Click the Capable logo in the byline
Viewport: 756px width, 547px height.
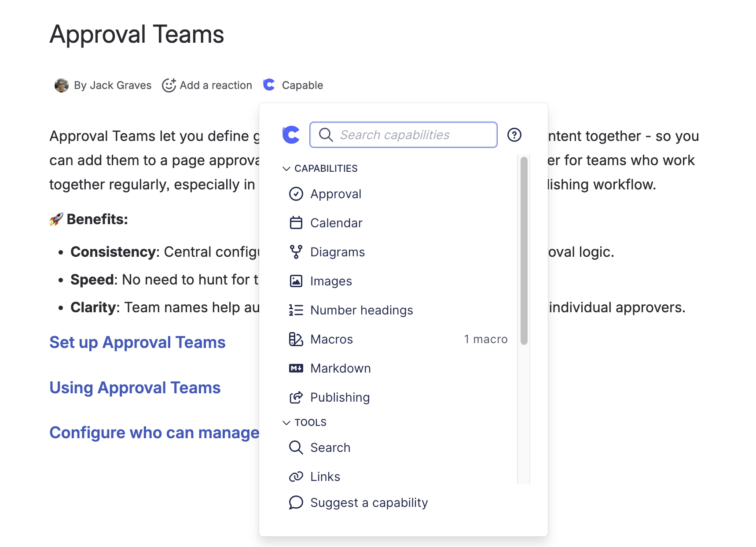tap(269, 85)
